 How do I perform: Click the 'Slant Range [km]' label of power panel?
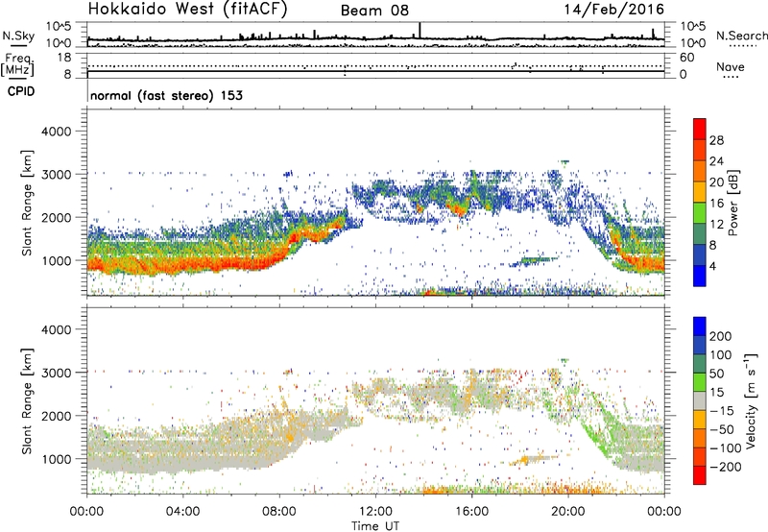[x=27, y=203]
